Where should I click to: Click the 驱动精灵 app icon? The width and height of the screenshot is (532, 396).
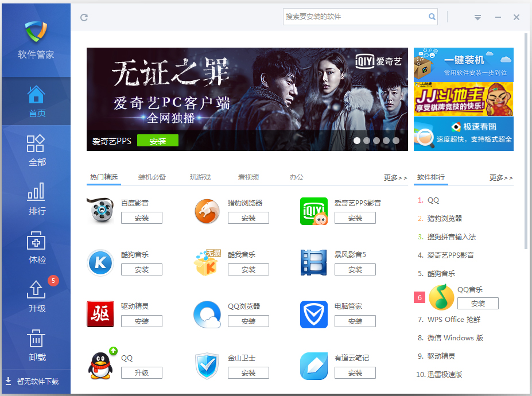(100, 314)
